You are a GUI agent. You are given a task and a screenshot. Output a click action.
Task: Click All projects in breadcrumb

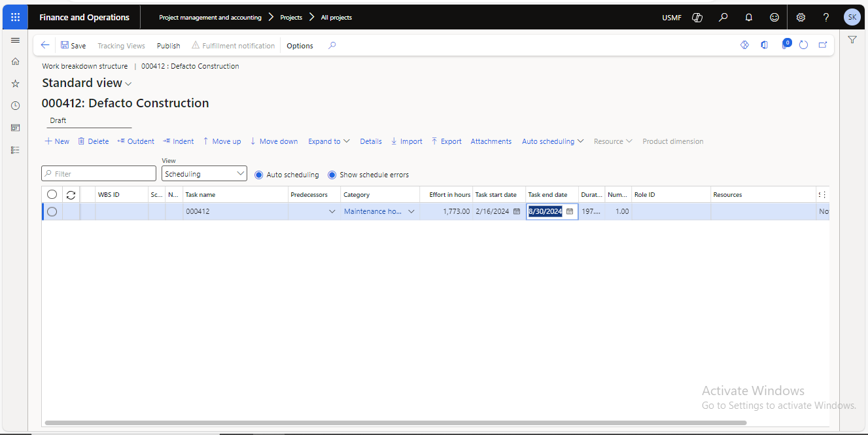tap(336, 18)
